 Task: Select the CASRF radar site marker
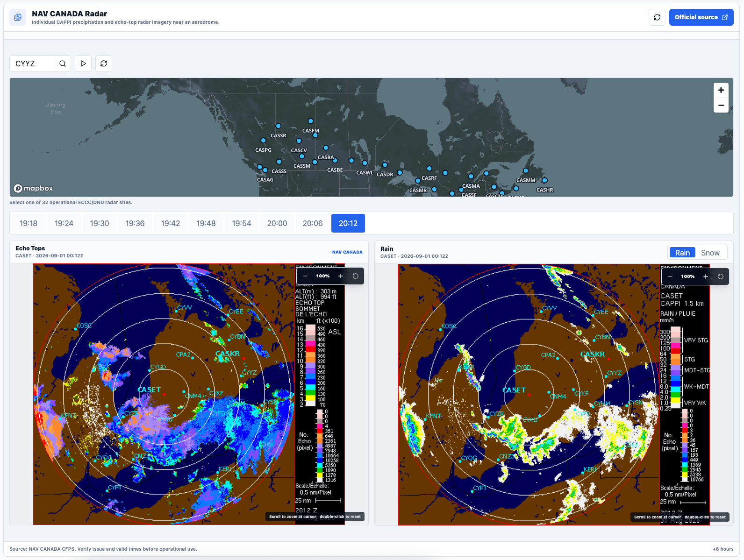tap(429, 169)
